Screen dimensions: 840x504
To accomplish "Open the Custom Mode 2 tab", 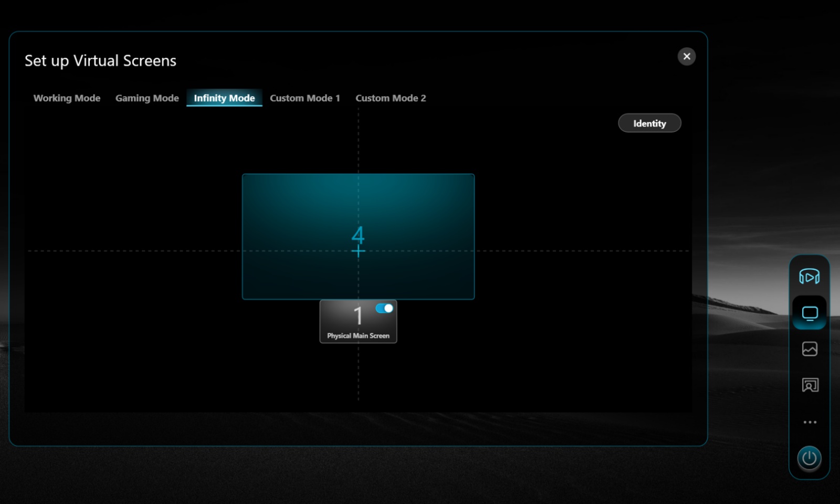I will point(391,98).
